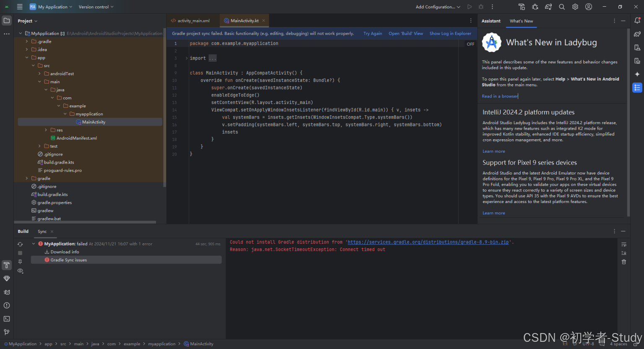This screenshot has height=349, width=644.
Task: Open Add Configuration dropdown
Action: click(438, 7)
